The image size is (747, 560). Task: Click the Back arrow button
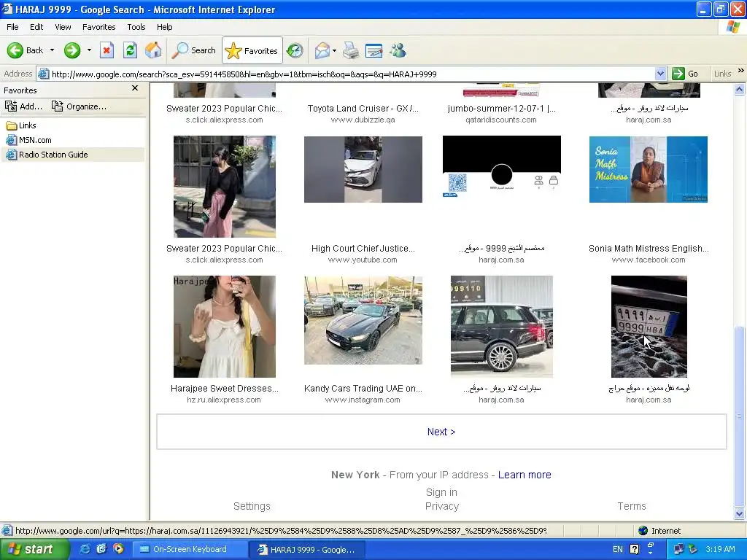pos(25,50)
